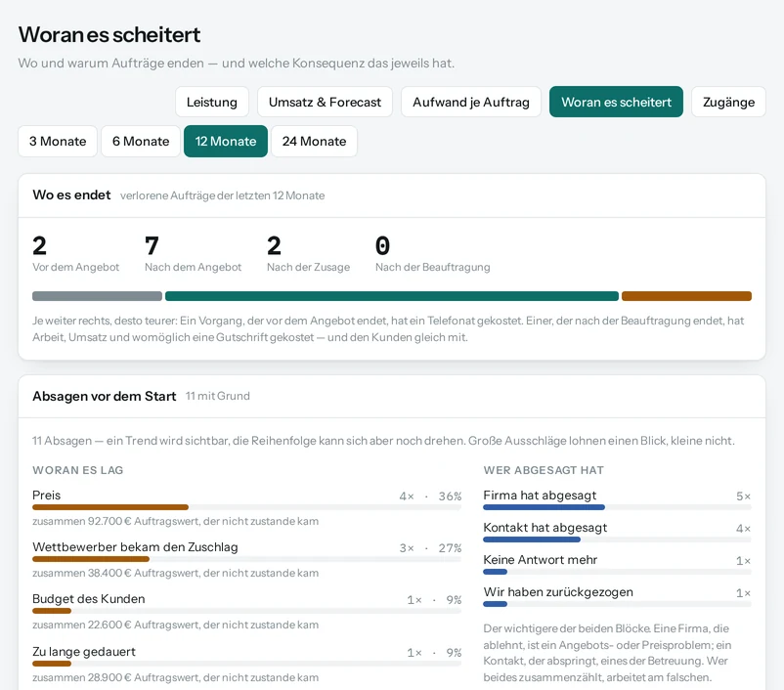Click the Wir haben zurückgezogen row

point(617,597)
